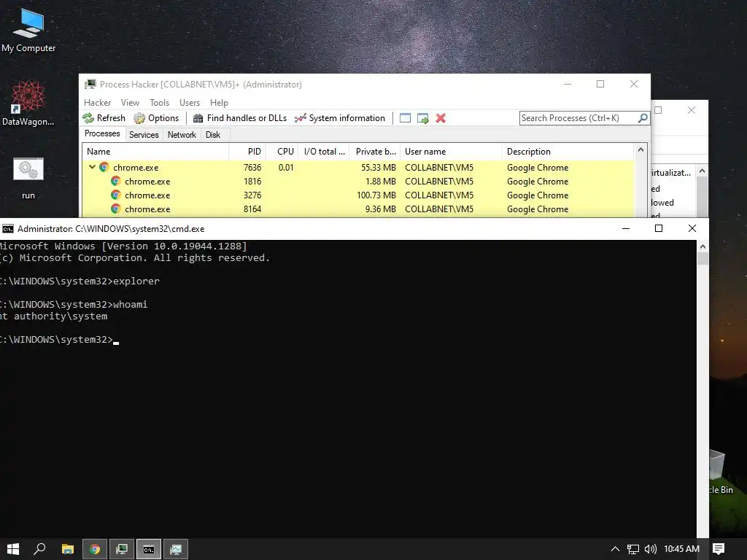
Task: Click the process list scroll up arrow
Action: (640, 150)
